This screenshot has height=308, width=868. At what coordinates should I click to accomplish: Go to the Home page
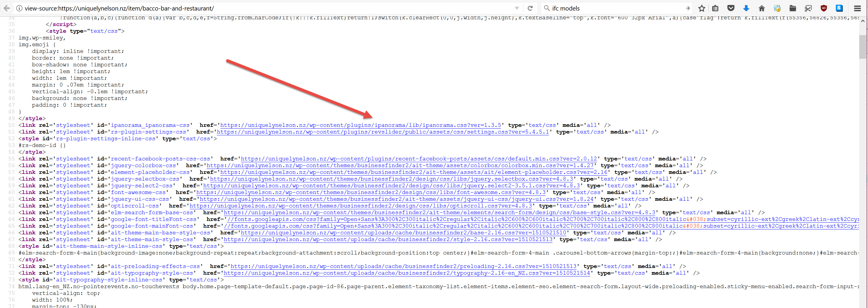click(x=761, y=8)
